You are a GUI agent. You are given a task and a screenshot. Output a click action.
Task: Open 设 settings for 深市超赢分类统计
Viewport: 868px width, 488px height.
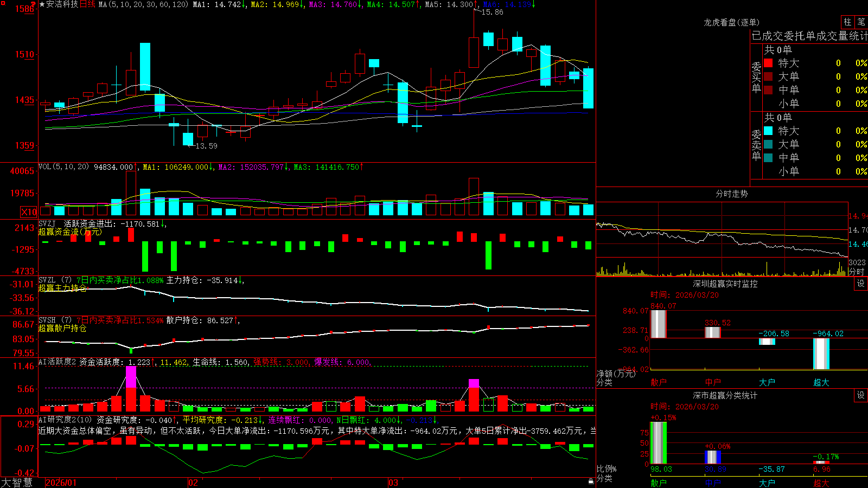[861, 395]
